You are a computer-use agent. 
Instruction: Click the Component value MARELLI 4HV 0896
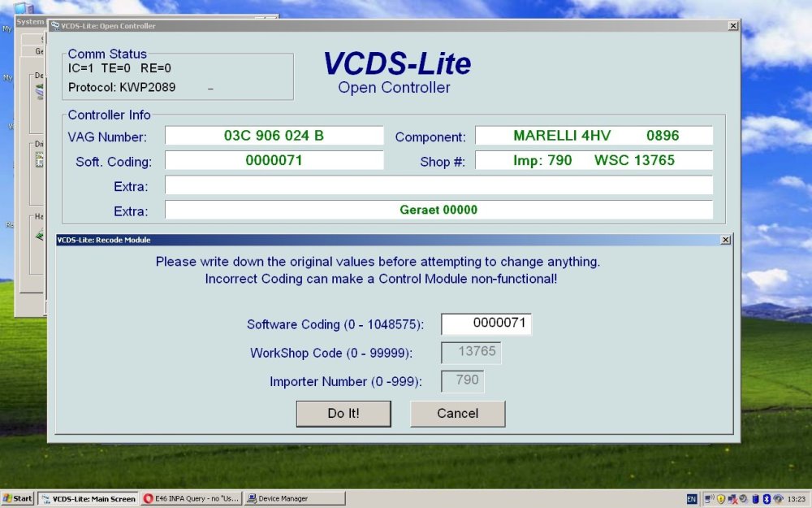(594, 136)
